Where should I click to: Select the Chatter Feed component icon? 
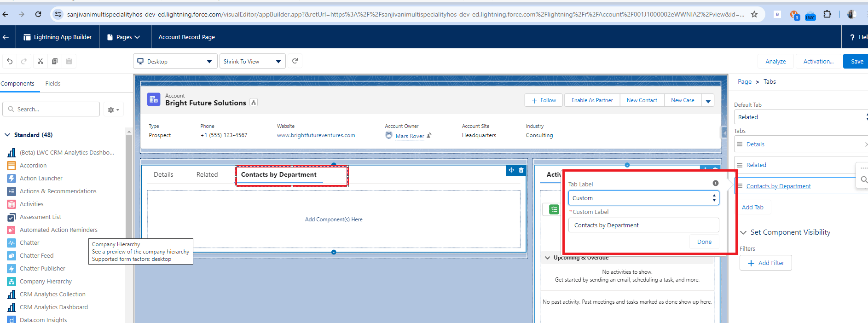12,255
